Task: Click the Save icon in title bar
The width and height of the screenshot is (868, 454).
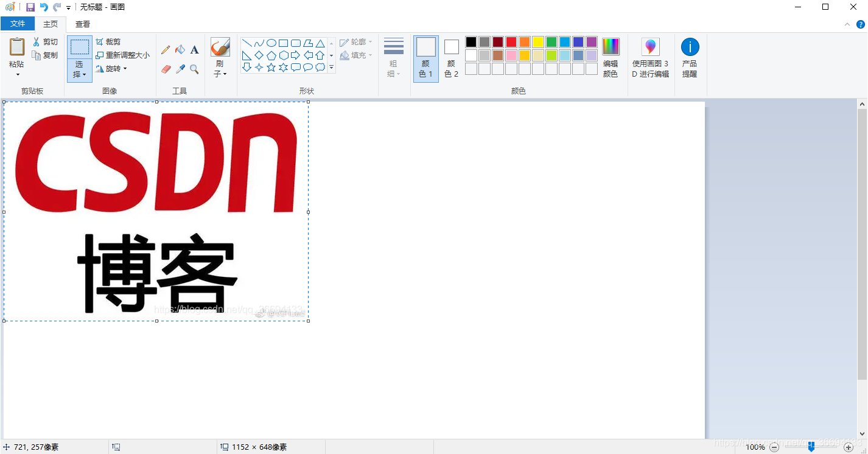Action: (x=30, y=7)
